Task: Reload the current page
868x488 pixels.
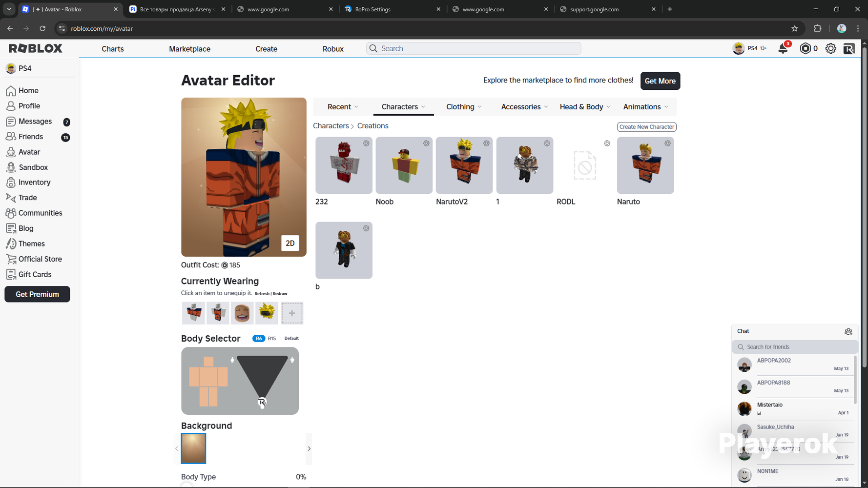Action: pos(42,28)
